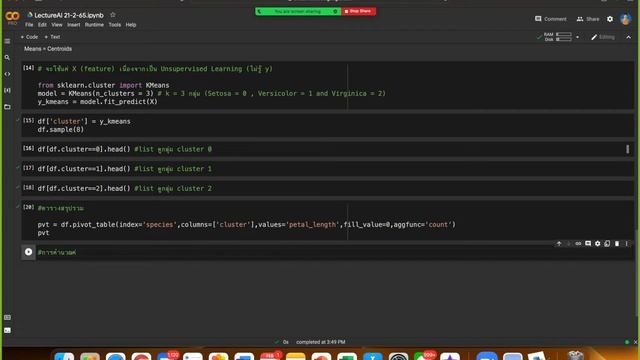Screen dimensions: 640x360
Task: Open Trash in the Dock
Action: tap(576, 356)
